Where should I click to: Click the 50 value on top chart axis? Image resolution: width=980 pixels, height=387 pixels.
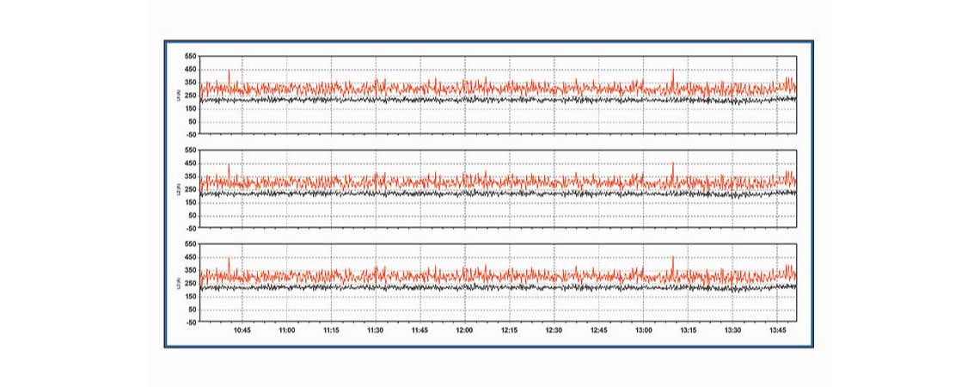point(191,121)
